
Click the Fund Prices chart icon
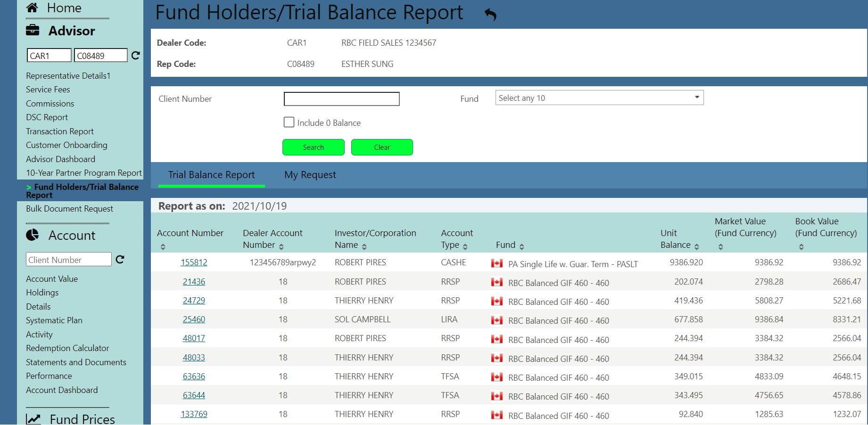(x=33, y=419)
